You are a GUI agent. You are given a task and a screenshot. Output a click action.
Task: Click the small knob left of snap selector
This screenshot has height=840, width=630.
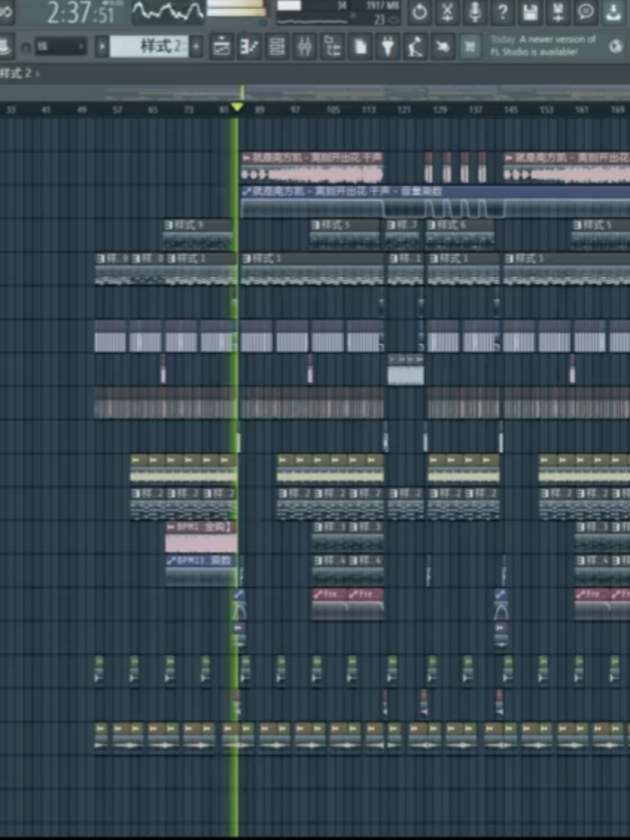tap(25, 47)
